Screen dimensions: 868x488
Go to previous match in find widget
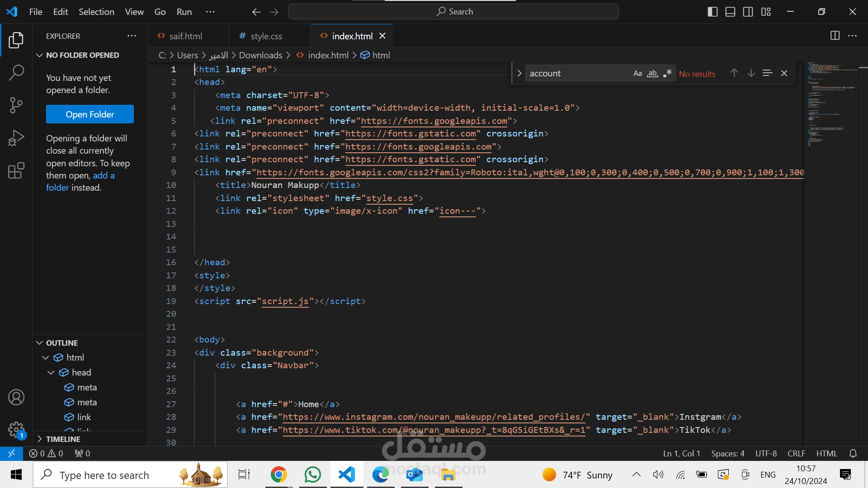point(734,73)
